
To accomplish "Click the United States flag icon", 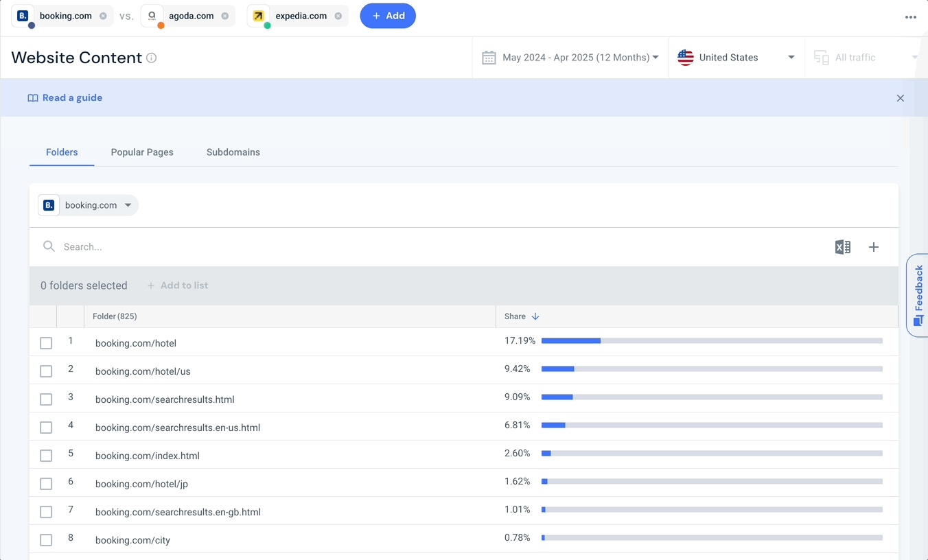I will point(686,58).
